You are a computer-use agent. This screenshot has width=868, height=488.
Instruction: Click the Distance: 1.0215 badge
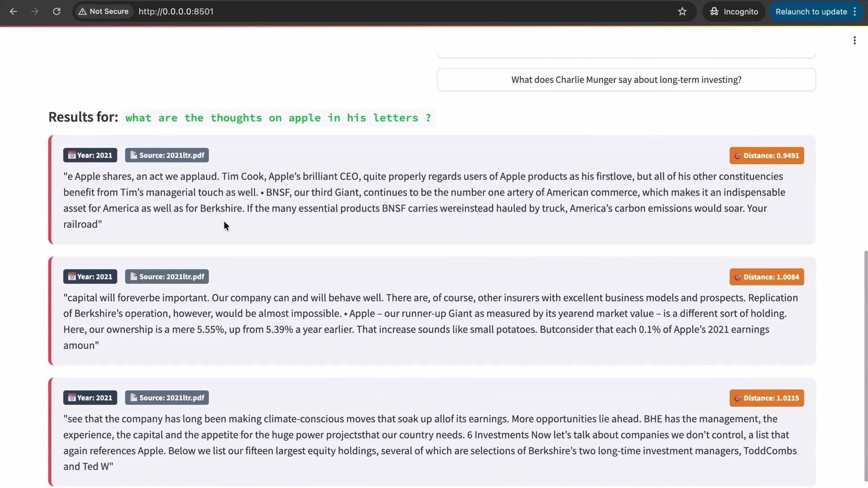[767, 398]
